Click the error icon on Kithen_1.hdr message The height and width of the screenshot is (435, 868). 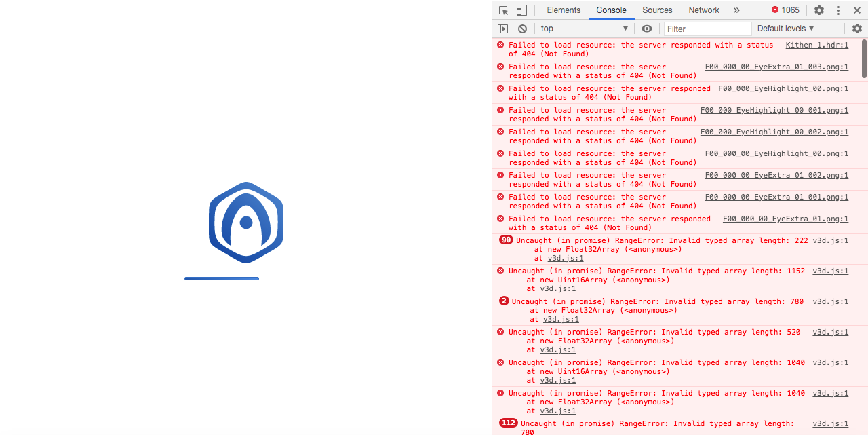point(500,45)
